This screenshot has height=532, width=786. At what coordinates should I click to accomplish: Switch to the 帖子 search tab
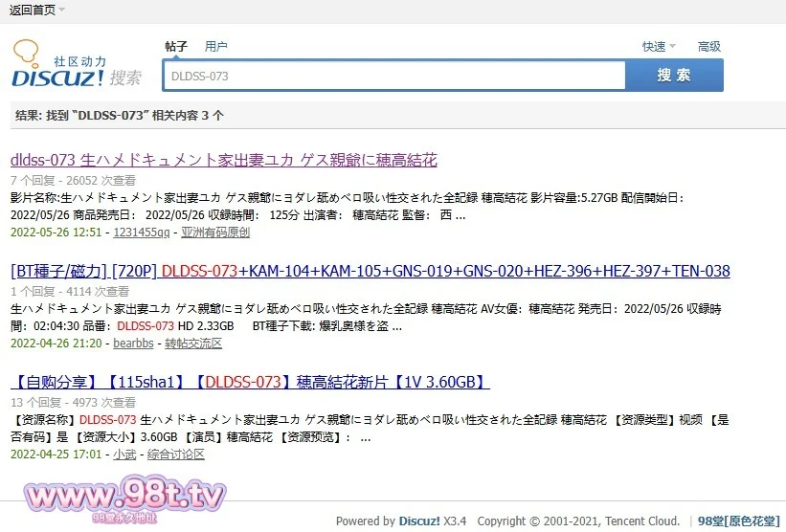click(x=176, y=47)
